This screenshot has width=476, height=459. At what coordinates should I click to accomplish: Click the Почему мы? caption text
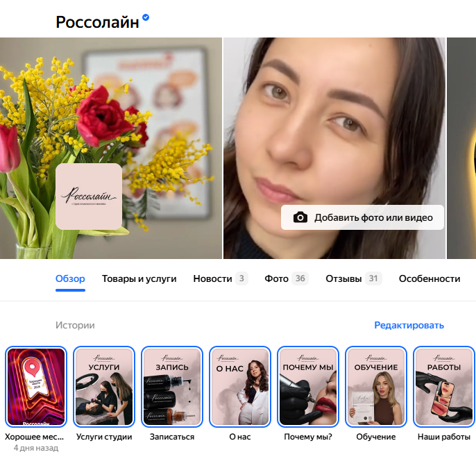pyautogui.click(x=308, y=437)
